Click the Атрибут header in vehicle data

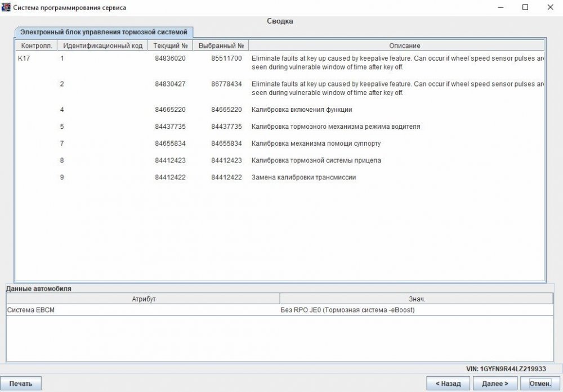tap(143, 299)
